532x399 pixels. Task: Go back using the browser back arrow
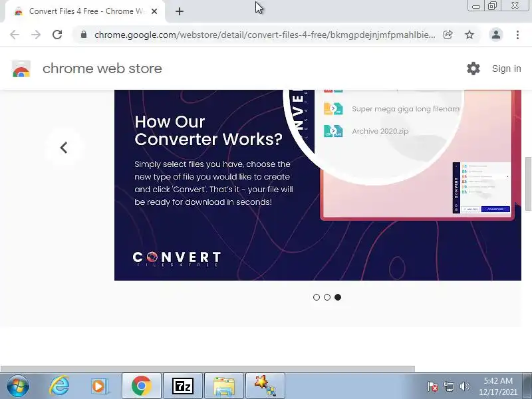pos(15,35)
